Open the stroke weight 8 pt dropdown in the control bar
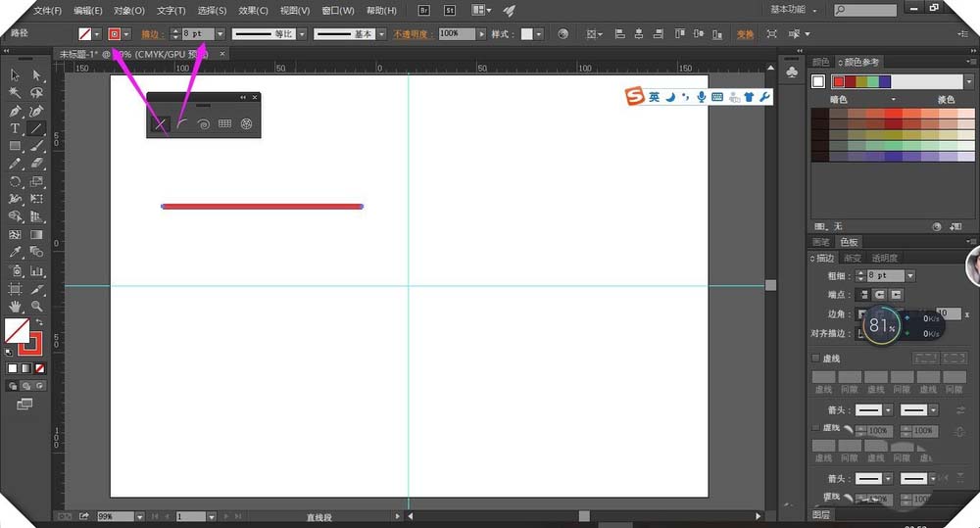Screen dimensions: 980x528 click(x=220, y=33)
